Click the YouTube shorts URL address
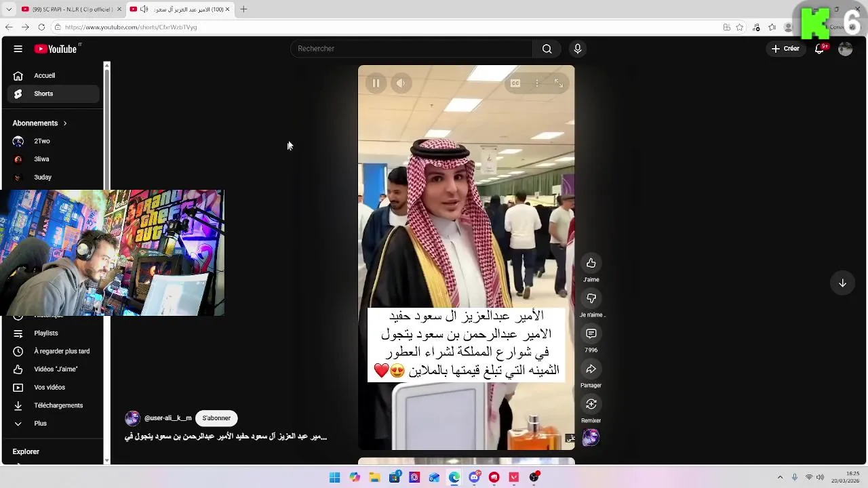 point(131,27)
